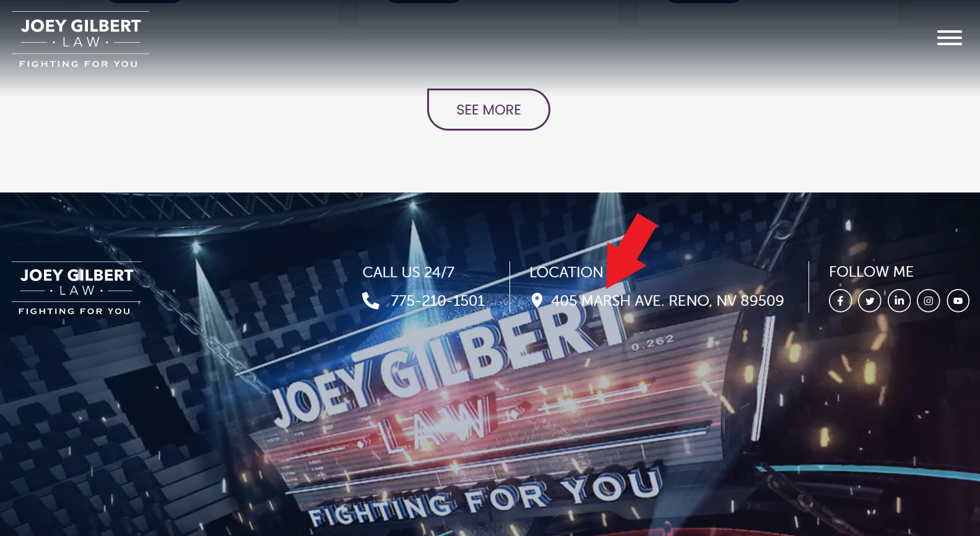This screenshot has height=536, width=980.
Task: Select the FOLLOW ME heading text
Action: coord(871,272)
